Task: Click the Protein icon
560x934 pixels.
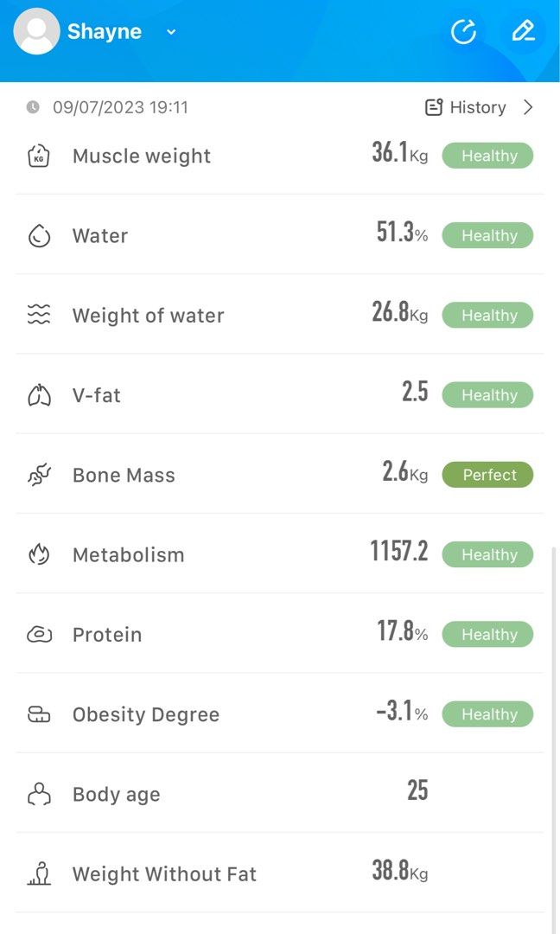Action: coord(38,634)
